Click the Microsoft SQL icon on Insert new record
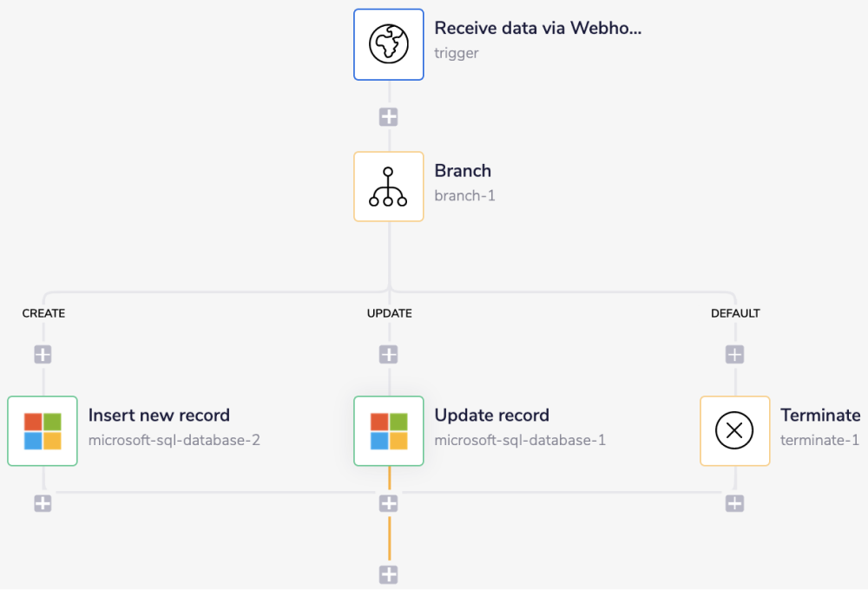Viewport: 868px width, 590px height. coord(42,430)
